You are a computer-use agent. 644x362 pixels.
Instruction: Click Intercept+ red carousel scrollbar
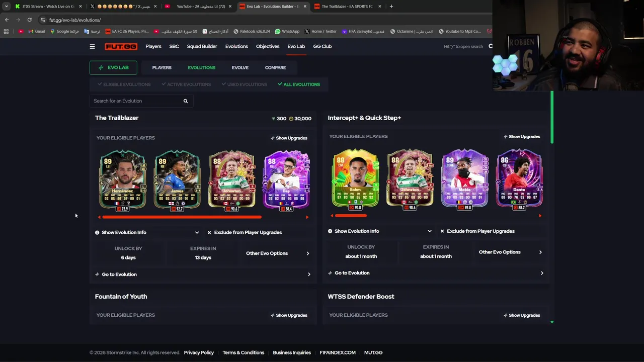pyautogui.click(x=351, y=216)
